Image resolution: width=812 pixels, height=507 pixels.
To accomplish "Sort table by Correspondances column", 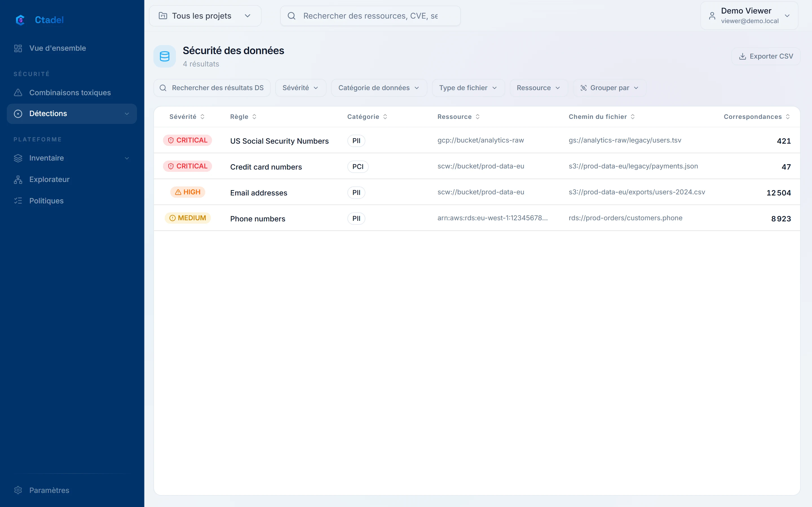I will pos(757,117).
